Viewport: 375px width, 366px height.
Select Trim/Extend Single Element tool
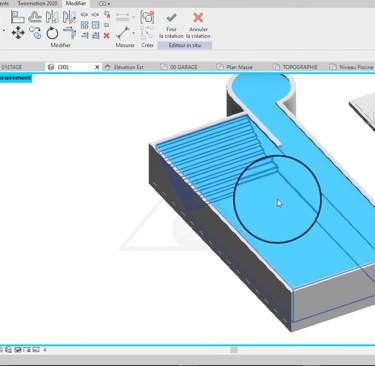point(85,35)
